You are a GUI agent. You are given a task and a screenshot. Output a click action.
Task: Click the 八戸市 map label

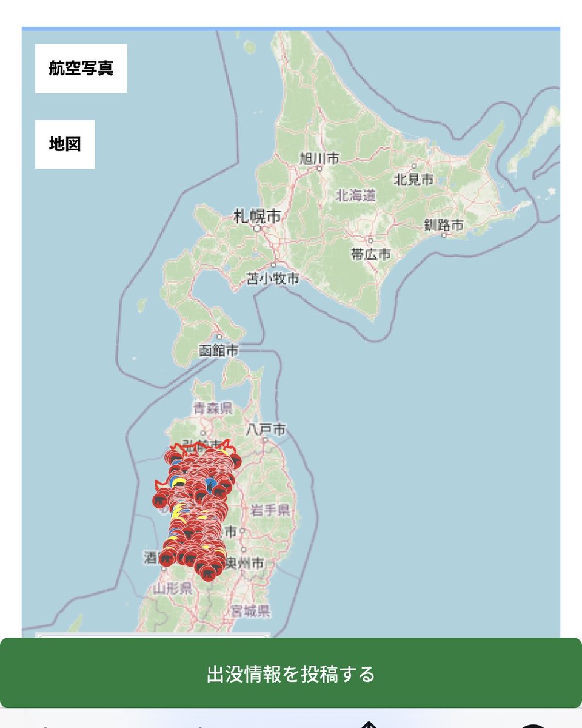266,430
